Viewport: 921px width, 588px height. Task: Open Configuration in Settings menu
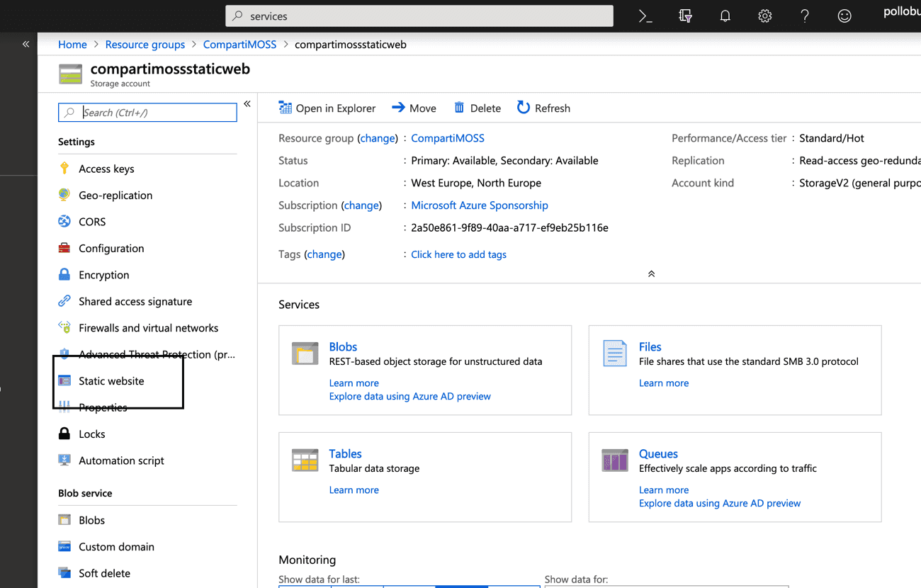coord(111,248)
